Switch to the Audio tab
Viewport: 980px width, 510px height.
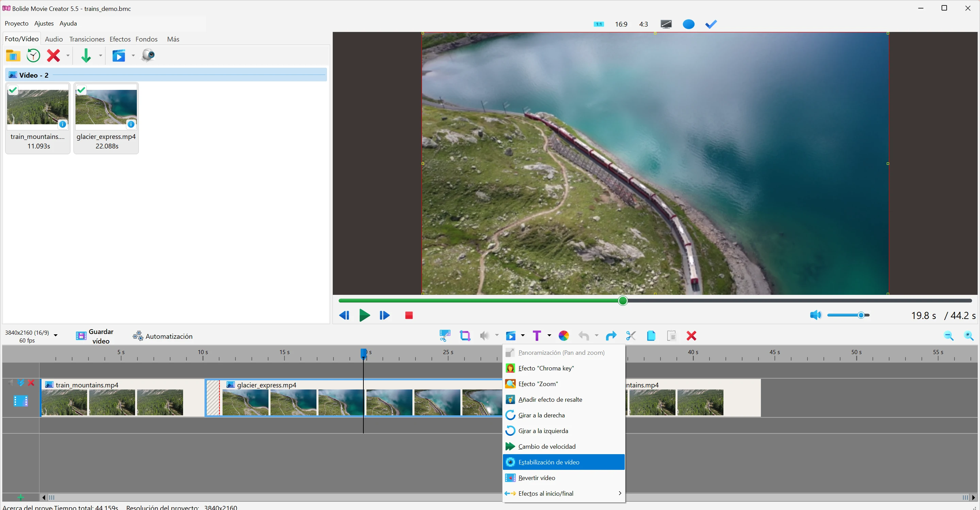point(54,39)
